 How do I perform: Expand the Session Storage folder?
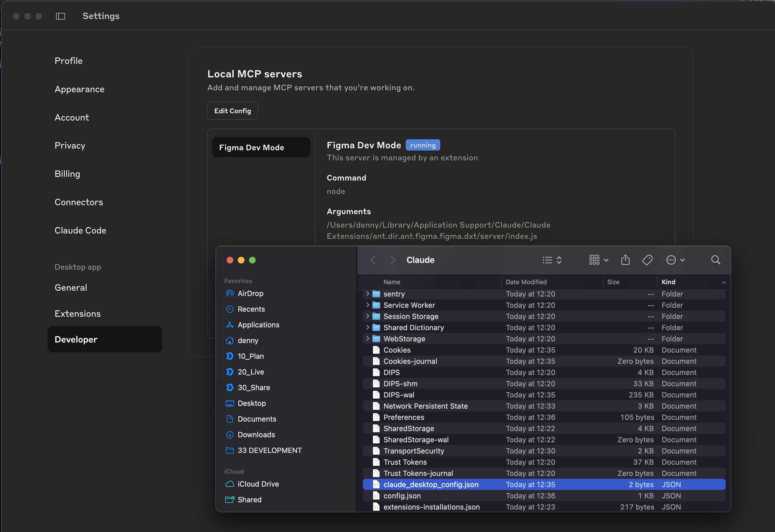(x=368, y=316)
